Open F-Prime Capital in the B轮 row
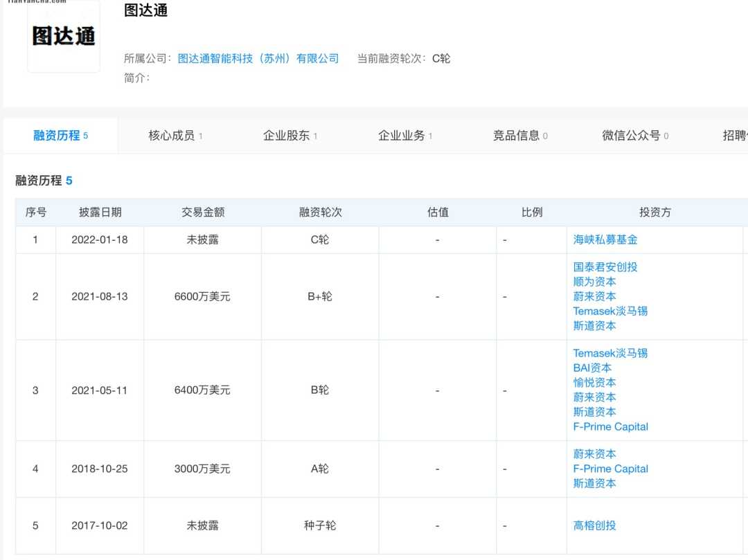The height and width of the screenshot is (560, 748). pos(611,427)
